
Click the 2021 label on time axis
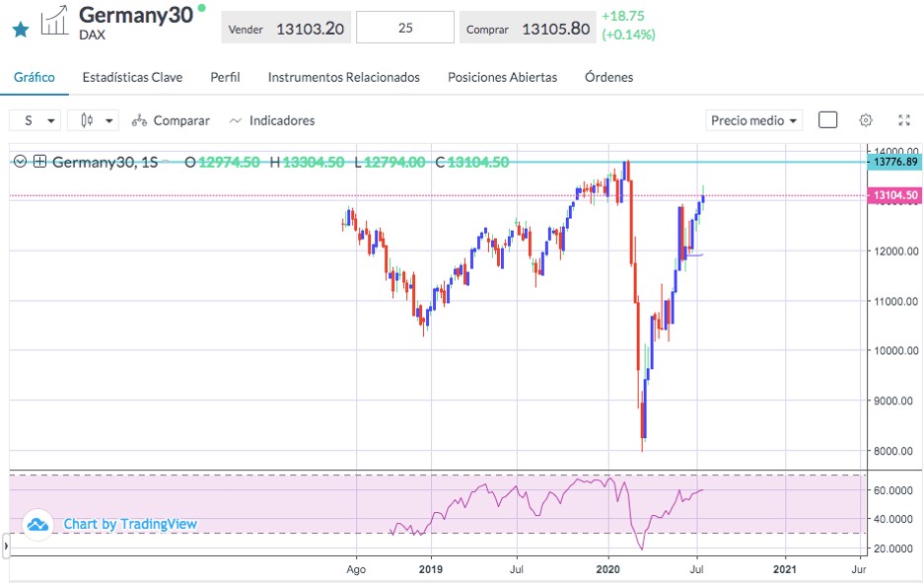coord(784,569)
